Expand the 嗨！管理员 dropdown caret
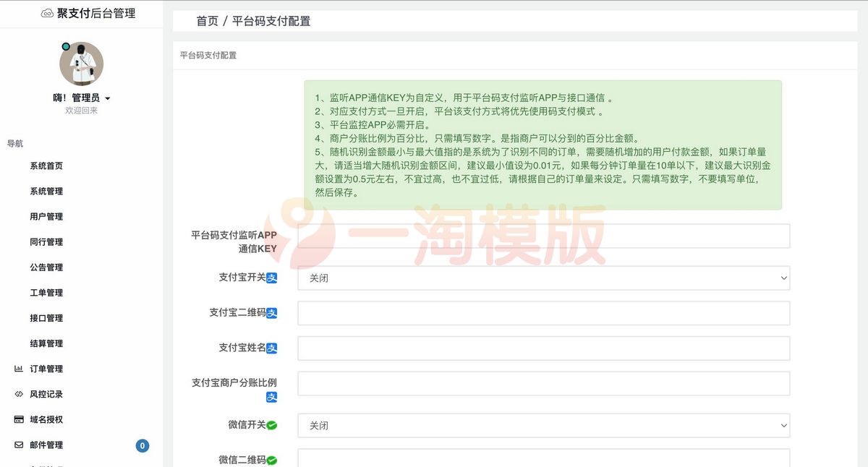 (108, 98)
